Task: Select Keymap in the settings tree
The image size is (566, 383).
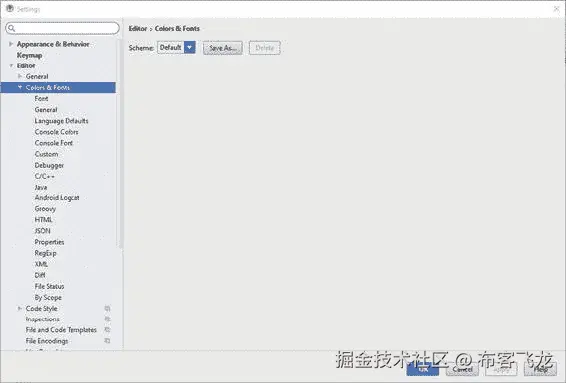Action: 30,55
